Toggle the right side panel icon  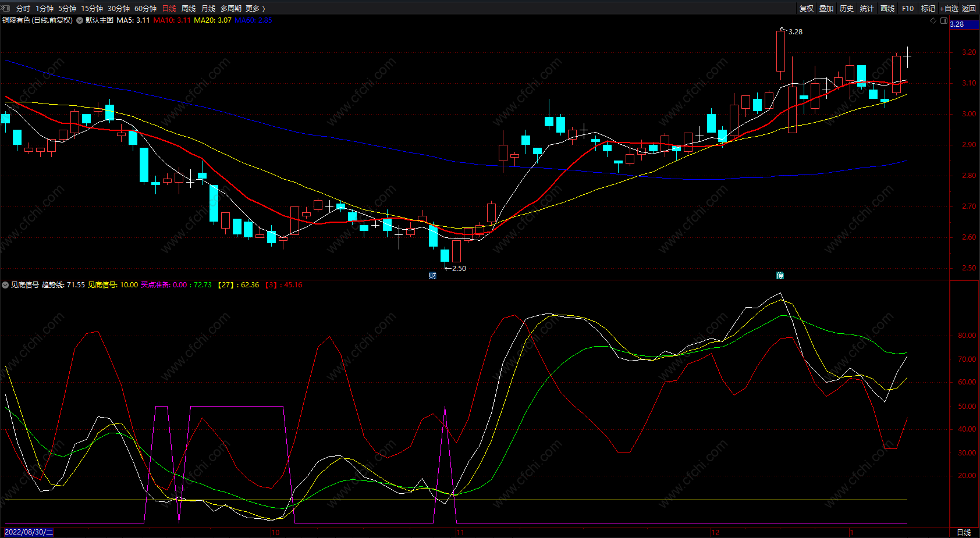tap(944, 21)
